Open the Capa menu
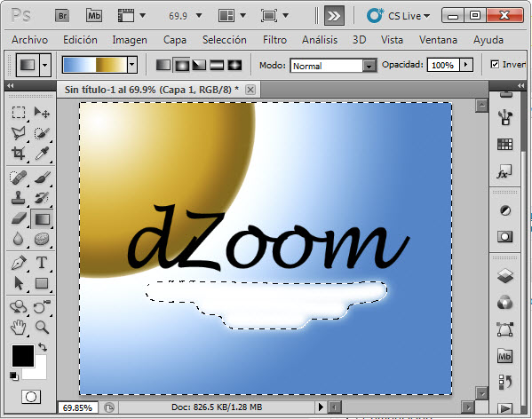 (175, 40)
